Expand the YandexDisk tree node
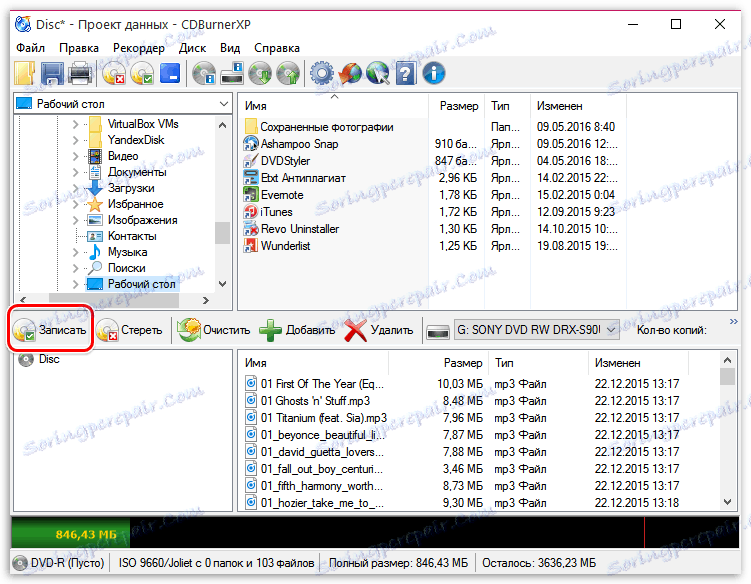This screenshot has width=751, height=584. (x=75, y=140)
